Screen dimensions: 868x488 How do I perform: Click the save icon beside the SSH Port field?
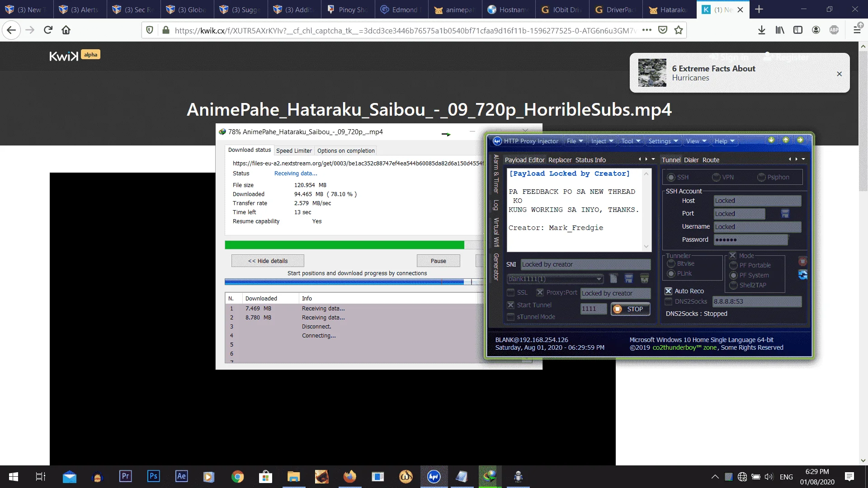[785, 214]
